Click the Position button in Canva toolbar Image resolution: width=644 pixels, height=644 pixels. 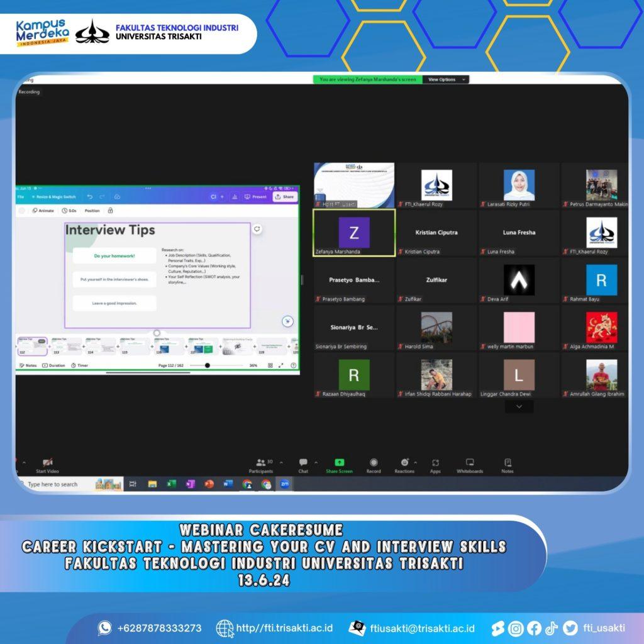click(x=92, y=210)
